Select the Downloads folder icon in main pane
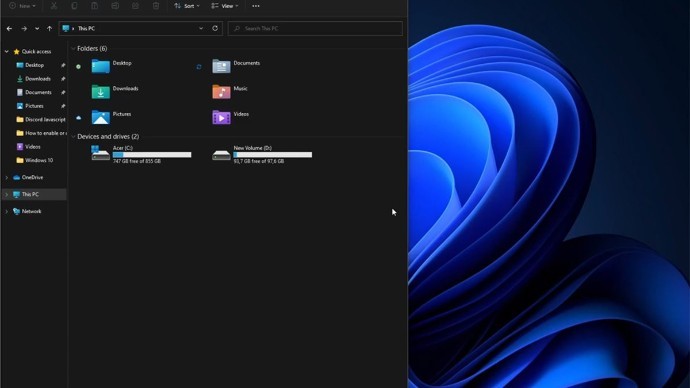The width and height of the screenshot is (690, 388). click(101, 92)
